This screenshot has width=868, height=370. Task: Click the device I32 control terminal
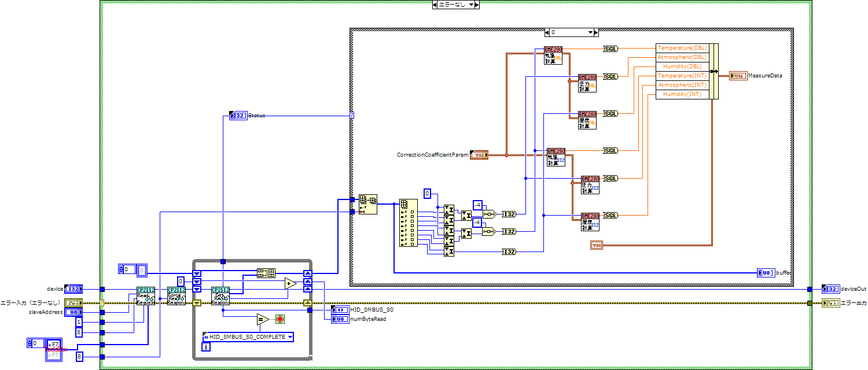tap(73, 289)
